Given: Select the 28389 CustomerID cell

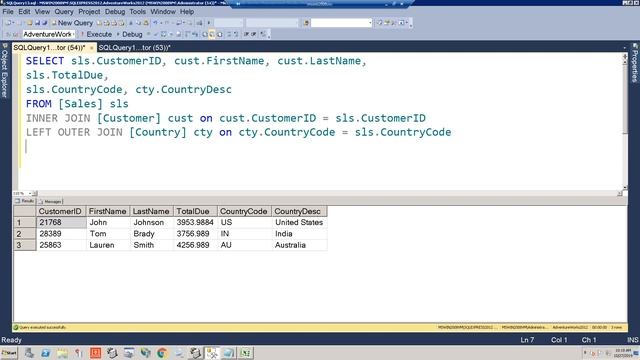Looking at the screenshot, I should pyautogui.click(x=61, y=233).
